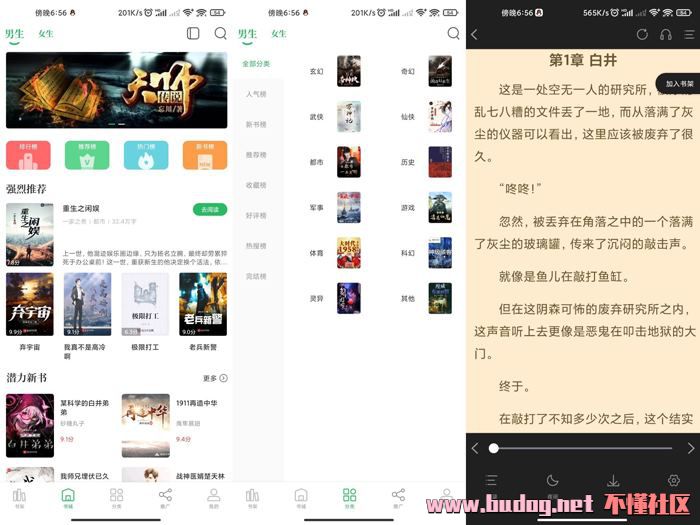700x525 pixels.
Task: Go to 书架 in the category screen's bottom bar
Action: tap(252, 498)
